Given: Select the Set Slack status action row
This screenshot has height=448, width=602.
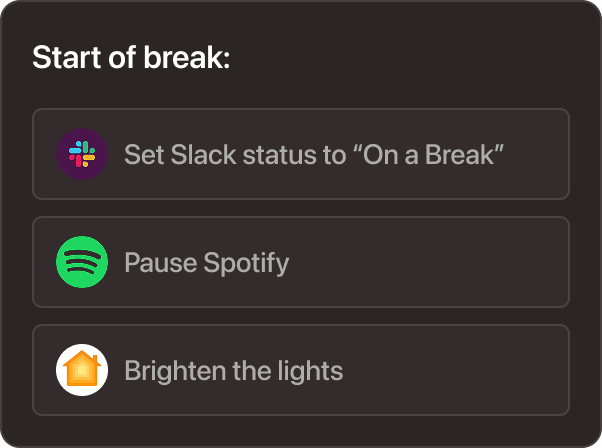Looking at the screenshot, I should [x=301, y=154].
